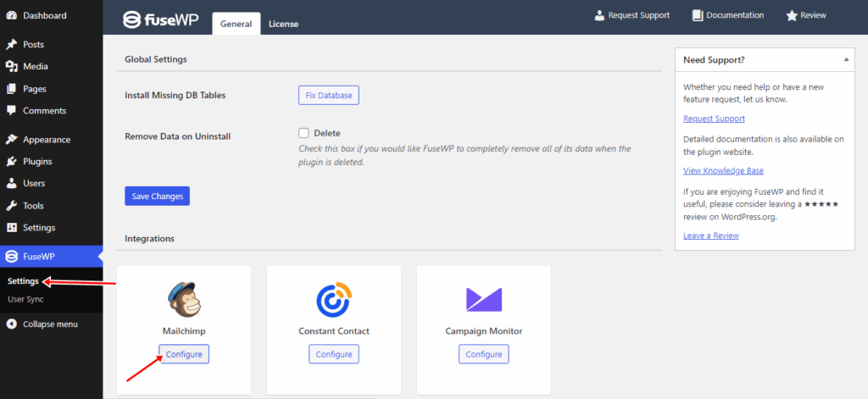This screenshot has width=868, height=399.
Task: Open Settings submenu under FuseWP
Action: [23, 281]
